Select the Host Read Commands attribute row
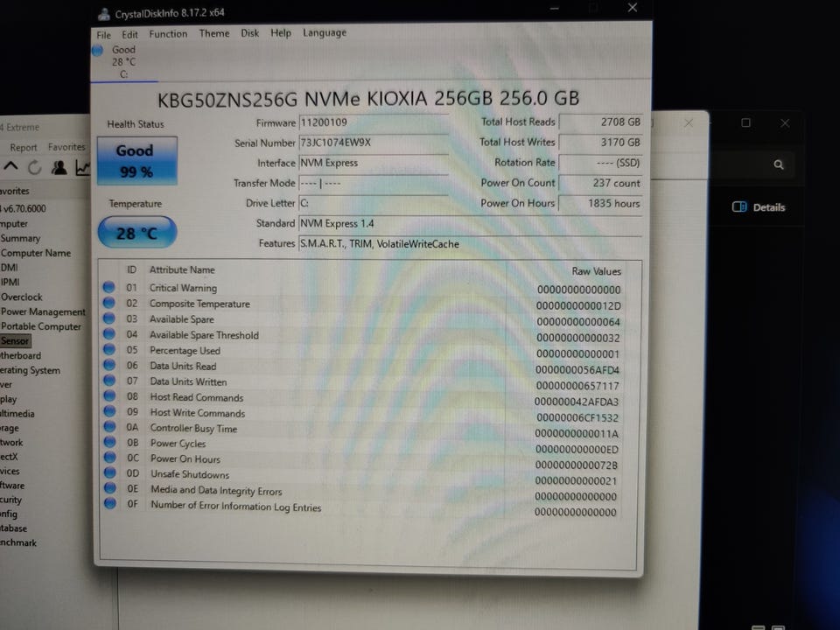 tap(362, 399)
